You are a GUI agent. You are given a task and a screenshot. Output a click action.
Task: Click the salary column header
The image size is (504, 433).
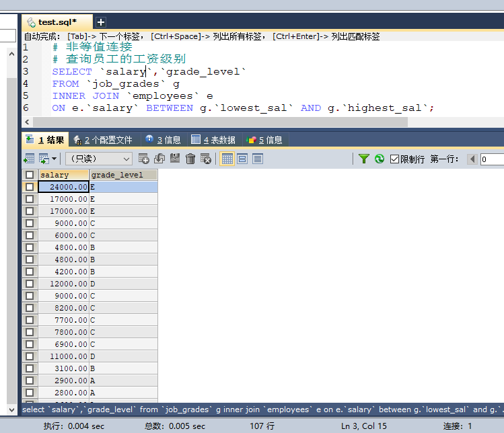64,175
